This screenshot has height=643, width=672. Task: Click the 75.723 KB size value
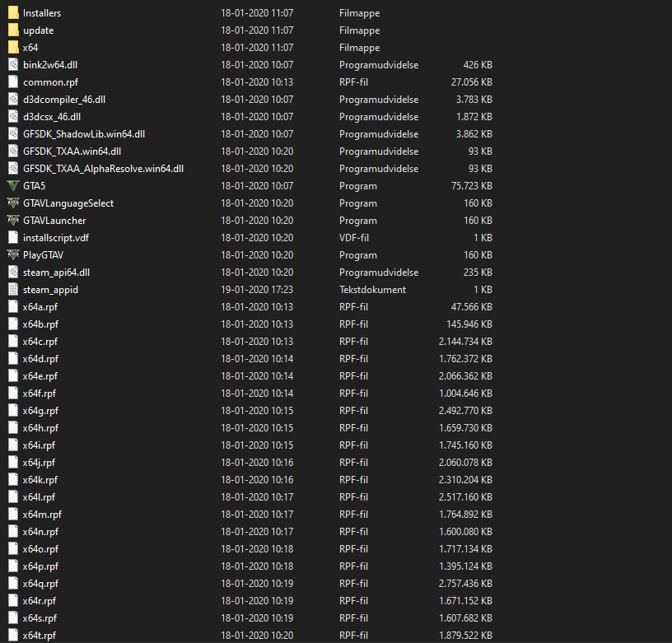point(471,186)
